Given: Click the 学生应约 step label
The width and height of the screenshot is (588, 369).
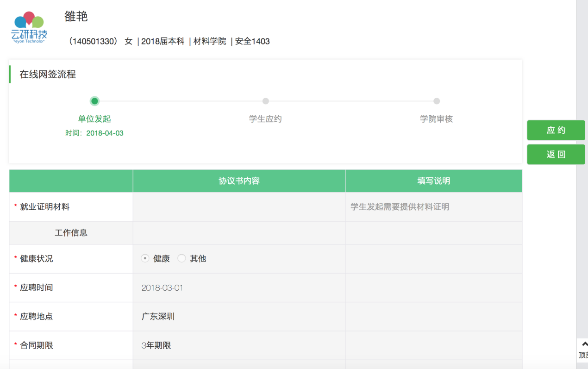Looking at the screenshot, I should 265,119.
